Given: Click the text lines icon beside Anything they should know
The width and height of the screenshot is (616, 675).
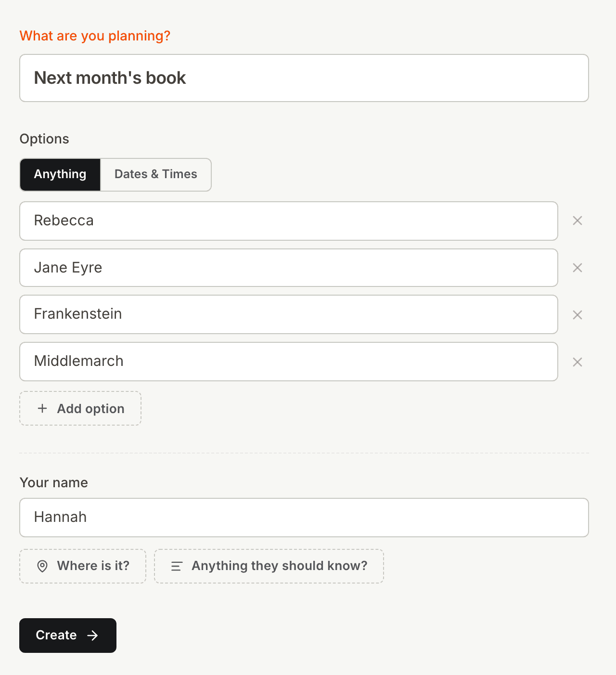Looking at the screenshot, I should 177,566.
